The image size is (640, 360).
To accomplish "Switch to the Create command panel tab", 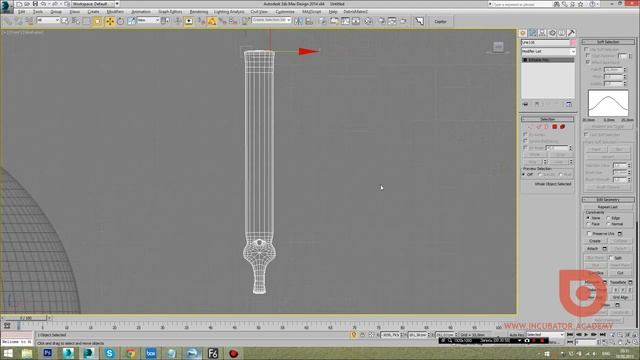I will click(x=523, y=33).
